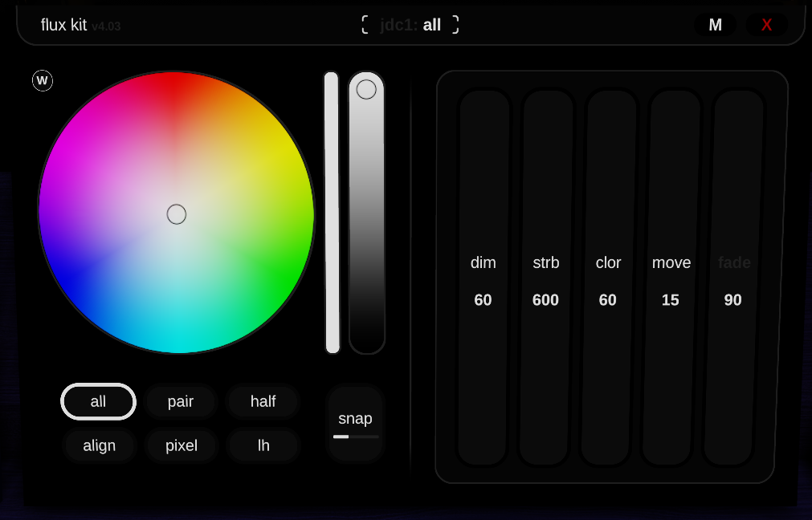
Task: Click the left bracket beside jdc1
Action: [365, 25]
